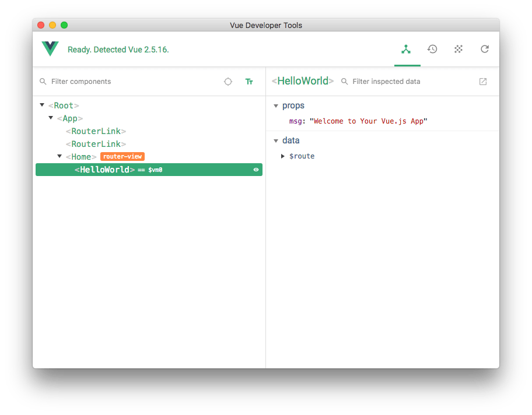Viewport: 532px width, 415px height.
Task: Collapse the Home component node
Action: point(59,156)
